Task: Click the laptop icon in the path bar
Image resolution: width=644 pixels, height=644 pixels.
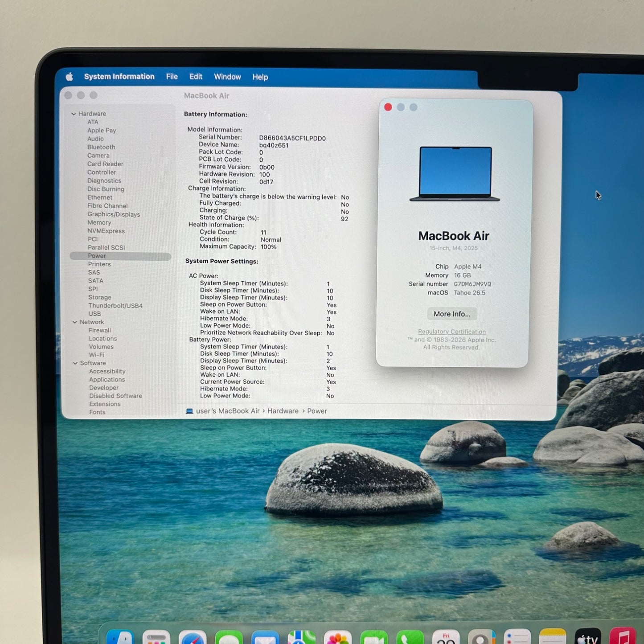Action: click(x=189, y=411)
